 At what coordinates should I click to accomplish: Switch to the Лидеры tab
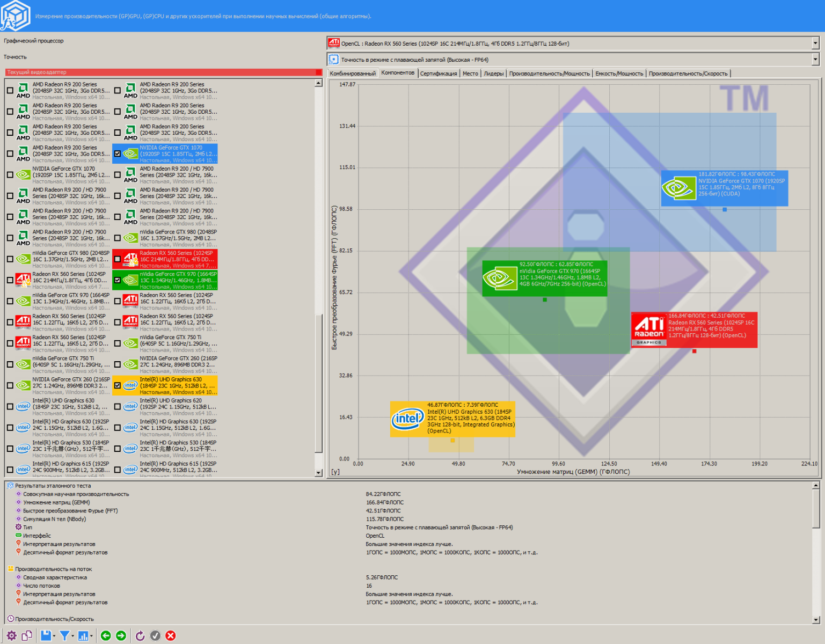pos(493,74)
